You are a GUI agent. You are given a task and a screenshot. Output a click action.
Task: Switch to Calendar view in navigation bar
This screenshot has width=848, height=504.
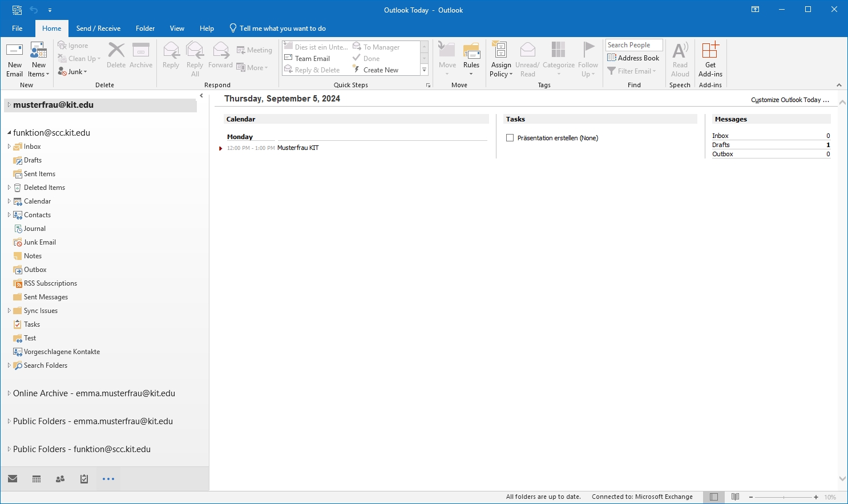(37, 479)
